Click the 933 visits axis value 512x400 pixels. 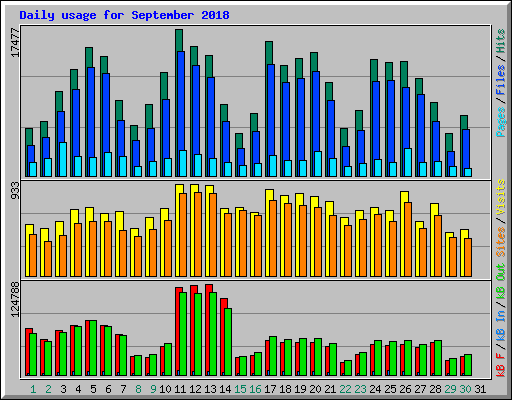pyautogui.click(x=15, y=191)
